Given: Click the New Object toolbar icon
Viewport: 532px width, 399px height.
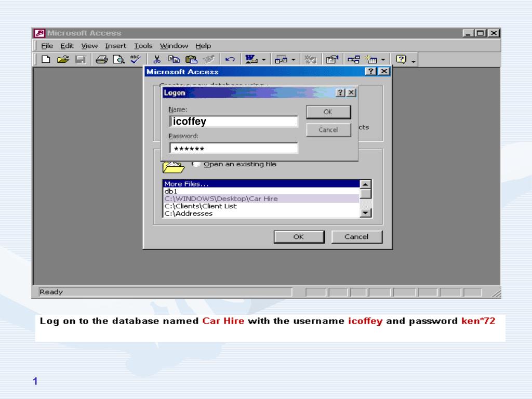Looking at the screenshot, I should [371, 60].
